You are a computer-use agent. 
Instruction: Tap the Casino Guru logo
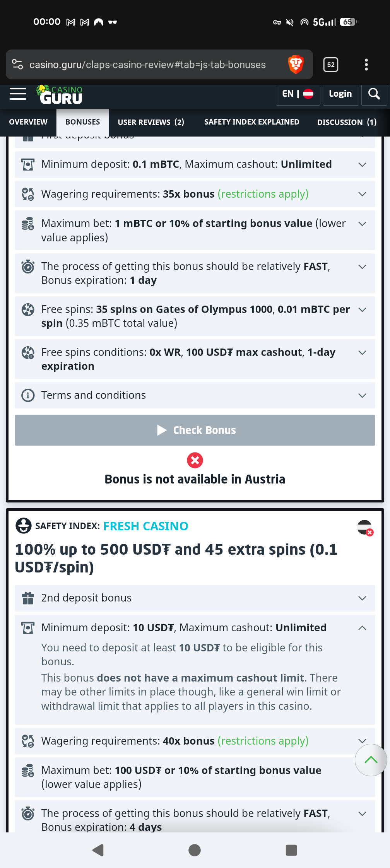point(60,95)
